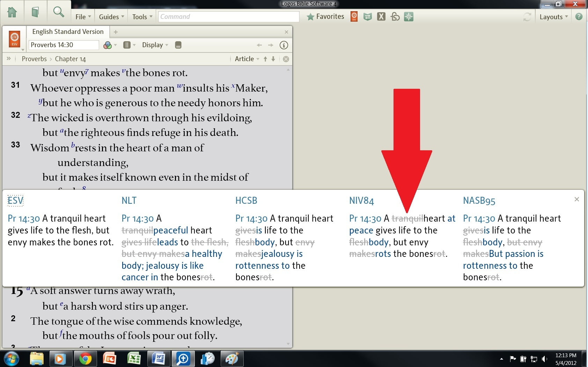Click verse number 32

pyautogui.click(x=16, y=115)
